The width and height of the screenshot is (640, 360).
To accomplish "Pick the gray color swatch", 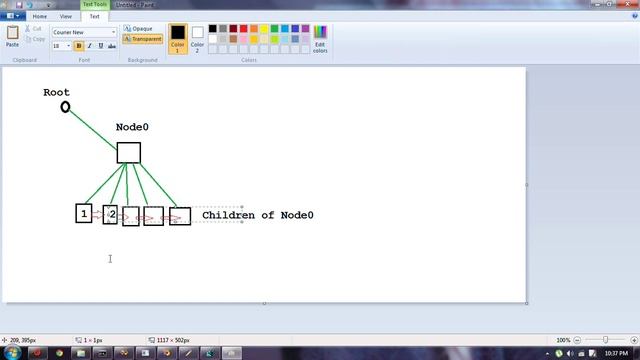I will (223, 28).
